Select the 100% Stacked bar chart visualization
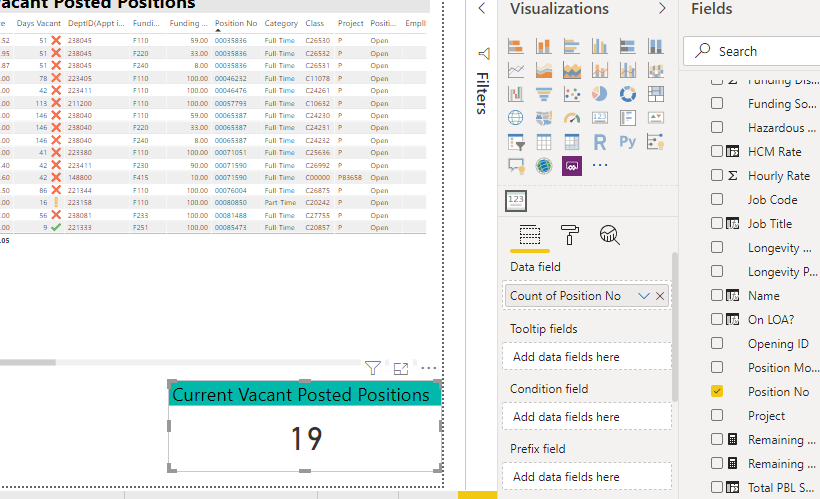 tap(628, 46)
